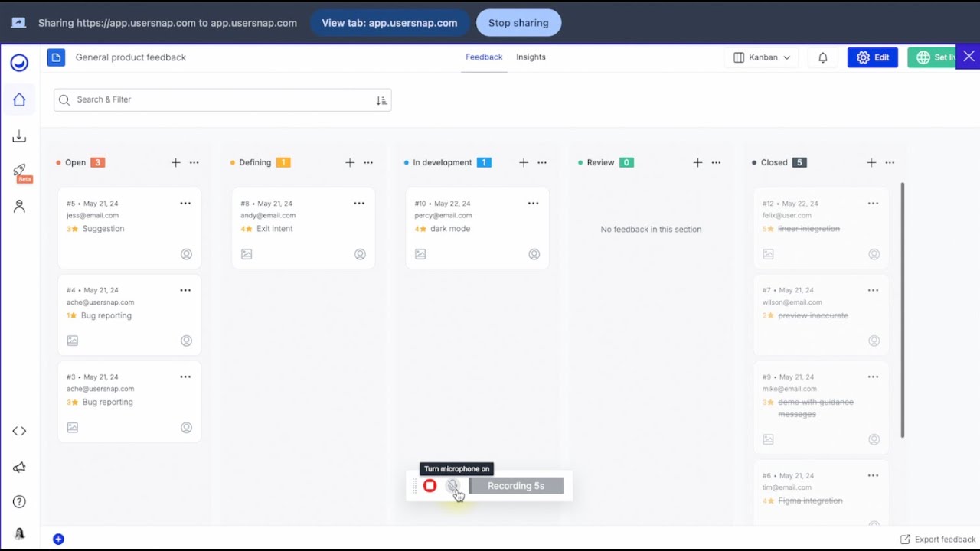The width and height of the screenshot is (980, 551).
Task: Click the blue plus circle at bottom left
Action: coord(58,540)
